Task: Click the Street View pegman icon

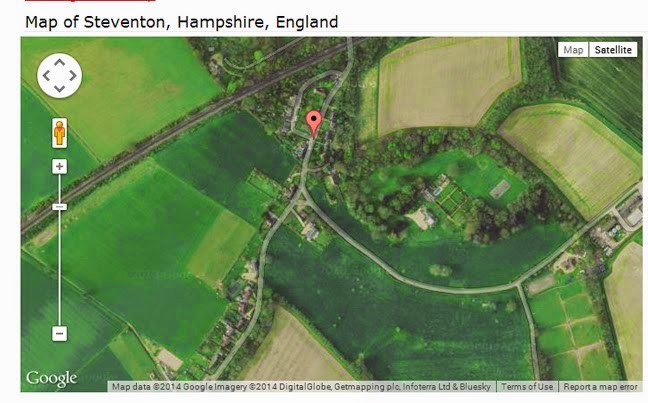Action: pyautogui.click(x=60, y=133)
